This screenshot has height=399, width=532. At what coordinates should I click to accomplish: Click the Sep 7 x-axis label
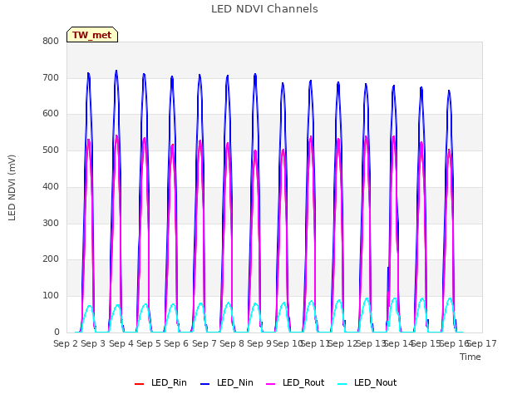click(204, 343)
